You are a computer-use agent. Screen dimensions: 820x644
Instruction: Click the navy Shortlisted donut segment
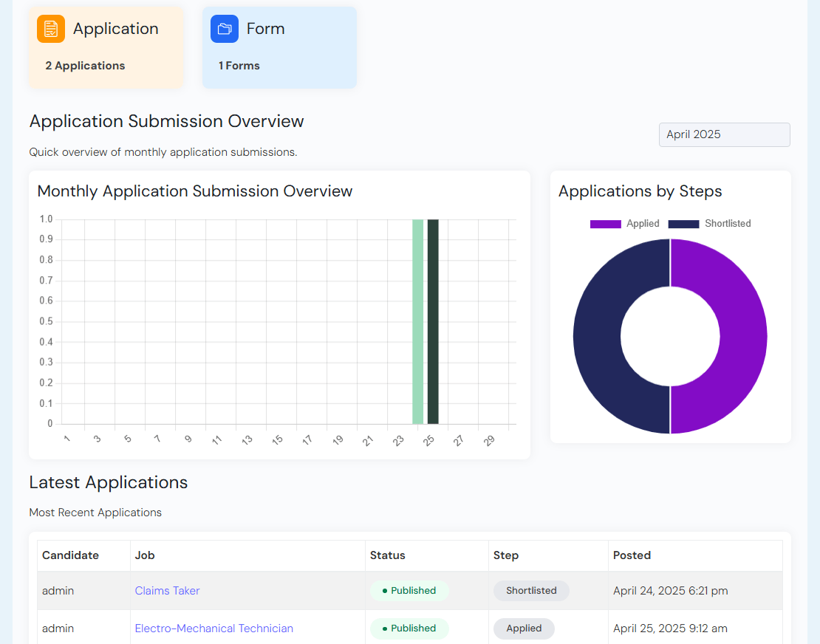(597, 336)
